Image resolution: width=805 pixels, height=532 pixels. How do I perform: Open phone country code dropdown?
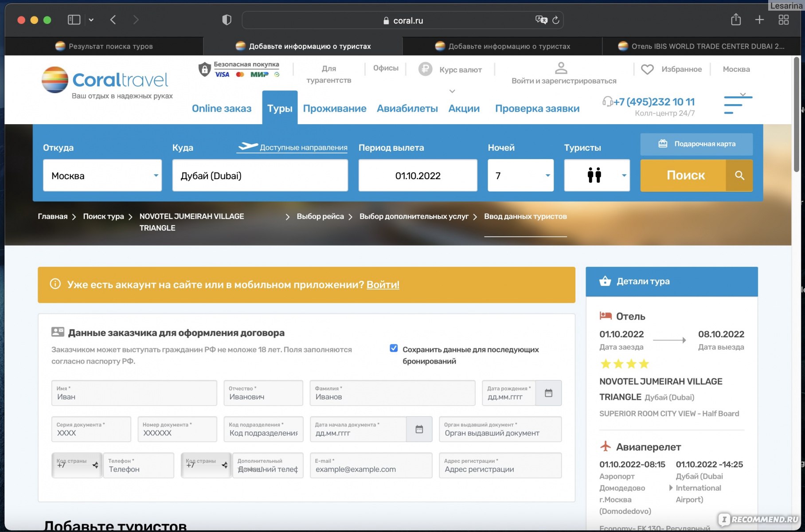[77, 465]
